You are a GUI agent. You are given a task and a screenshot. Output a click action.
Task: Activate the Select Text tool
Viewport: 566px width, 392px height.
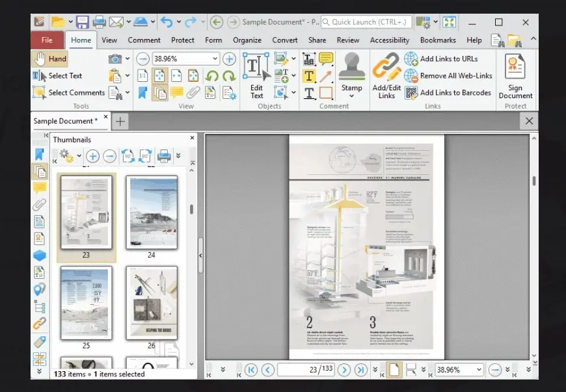57,75
